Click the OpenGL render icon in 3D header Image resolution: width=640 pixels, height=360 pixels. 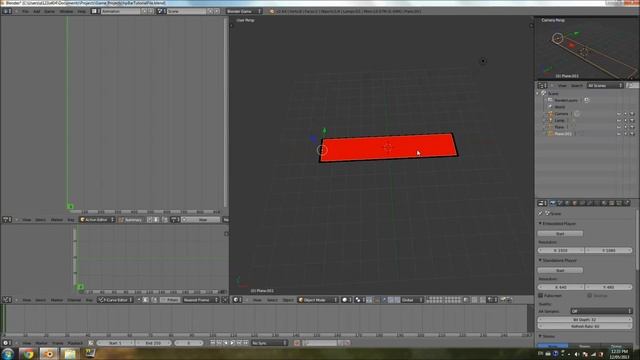(x=503, y=300)
